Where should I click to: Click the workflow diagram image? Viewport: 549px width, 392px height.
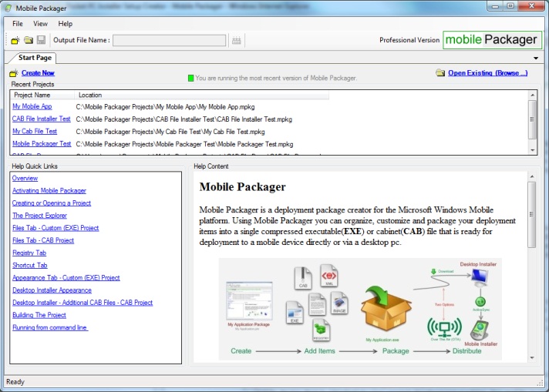click(x=360, y=309)
